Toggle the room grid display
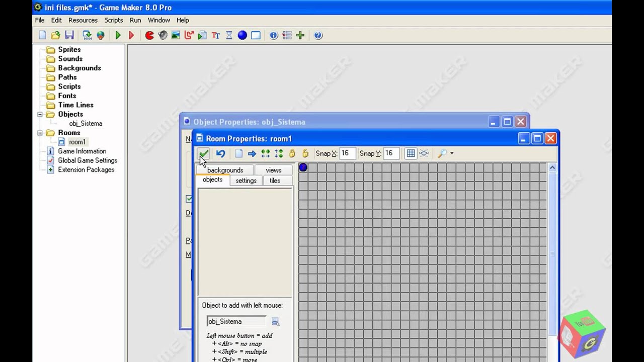644x362 pixels. tap(411, 153)
